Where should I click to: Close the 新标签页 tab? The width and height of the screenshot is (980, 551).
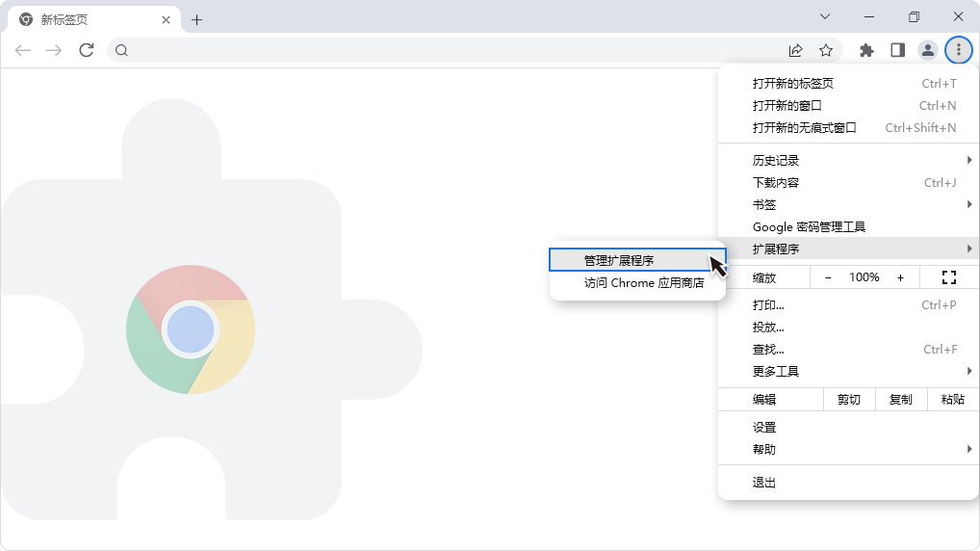[x=166, y=20]
